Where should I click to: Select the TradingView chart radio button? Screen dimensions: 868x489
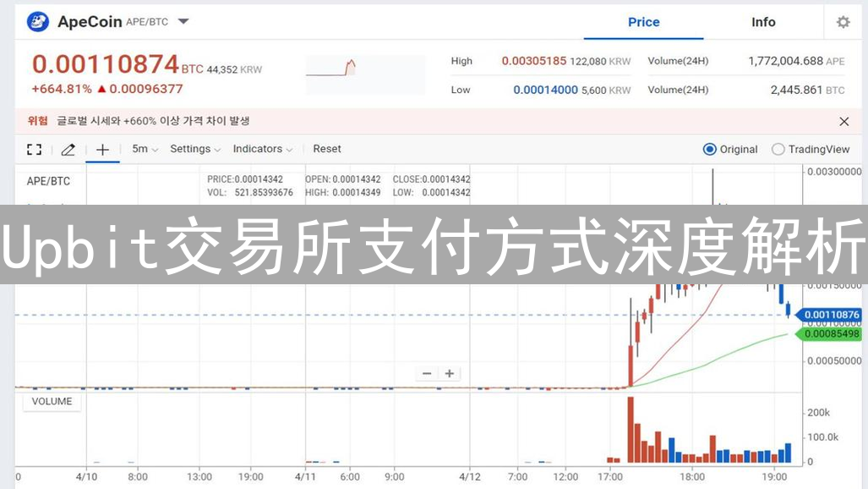coord(778,149)
